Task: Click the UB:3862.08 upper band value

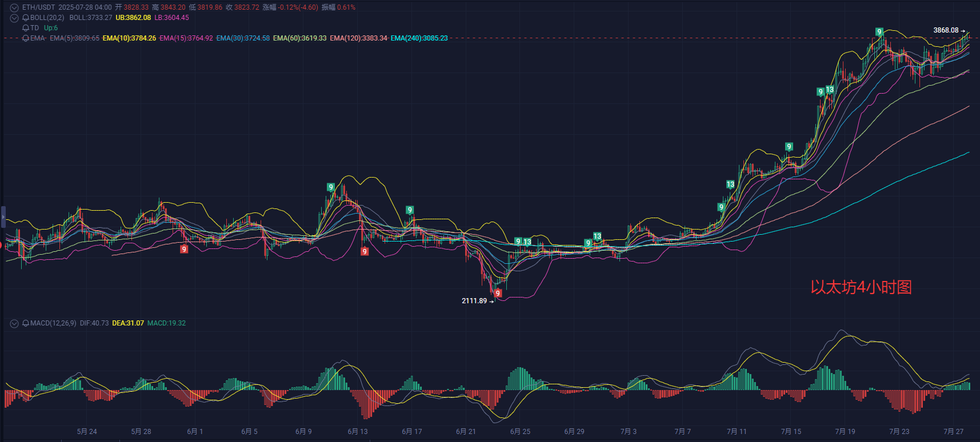Action: [133, 18]
